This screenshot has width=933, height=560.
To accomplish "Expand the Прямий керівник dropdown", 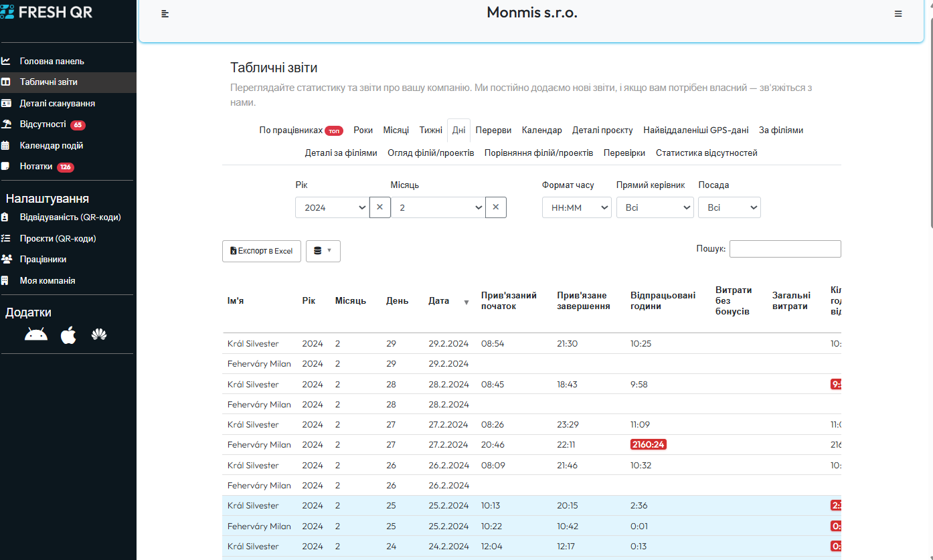I will (x=655, y=207).
